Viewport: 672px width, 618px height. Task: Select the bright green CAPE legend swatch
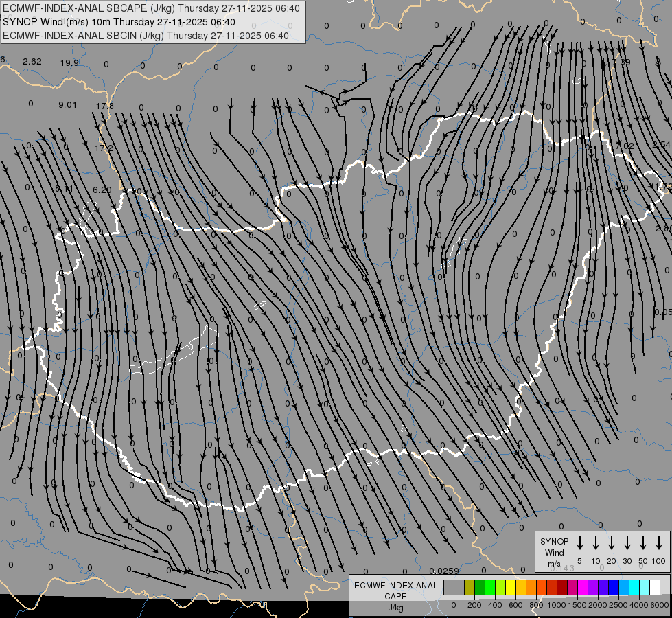coord(490,587)
